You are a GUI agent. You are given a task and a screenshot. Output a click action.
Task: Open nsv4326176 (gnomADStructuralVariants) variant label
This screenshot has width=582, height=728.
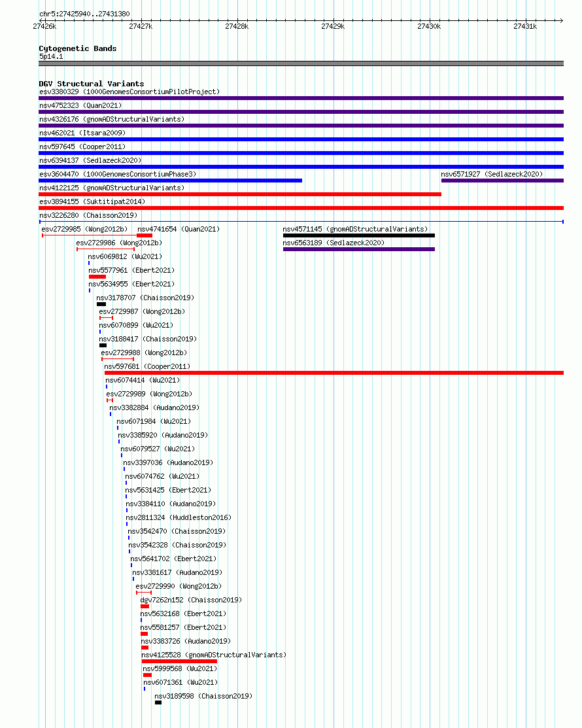[112, 119]
